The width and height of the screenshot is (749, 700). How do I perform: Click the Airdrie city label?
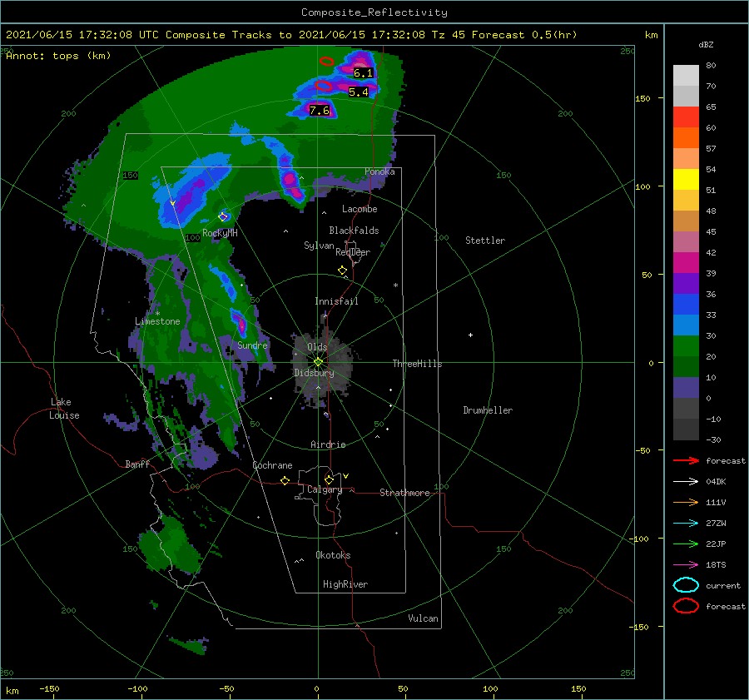click(x=328, y=444)
